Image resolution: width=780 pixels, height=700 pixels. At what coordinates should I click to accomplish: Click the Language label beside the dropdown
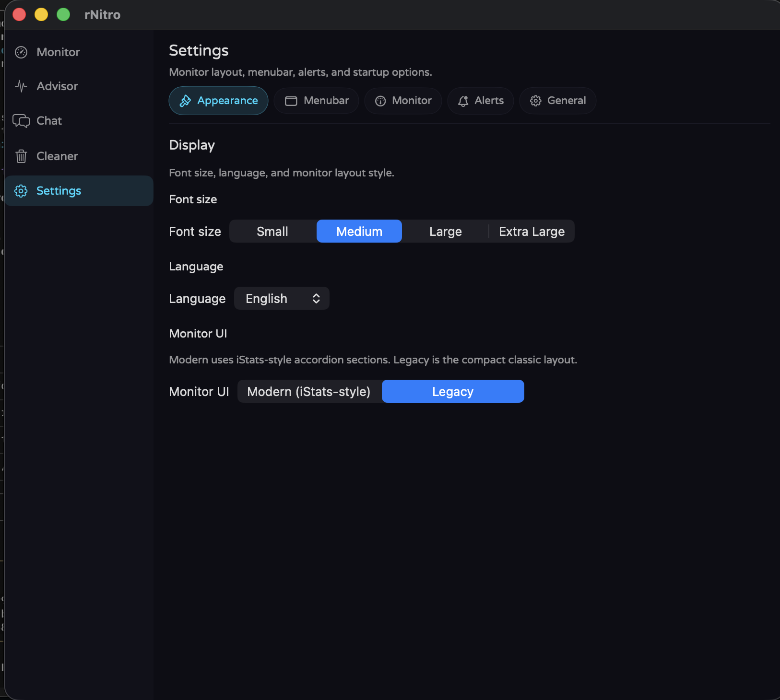click(197, 299)
